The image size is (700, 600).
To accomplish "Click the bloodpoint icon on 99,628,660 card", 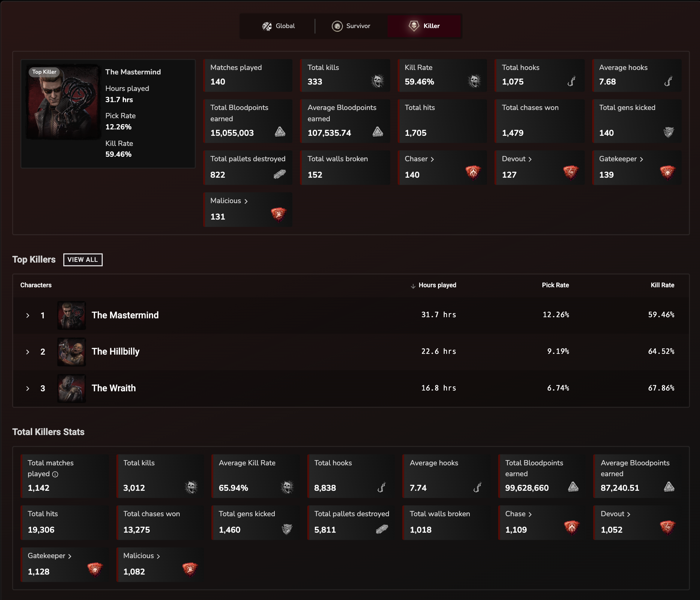I will [x=573, y=487].
